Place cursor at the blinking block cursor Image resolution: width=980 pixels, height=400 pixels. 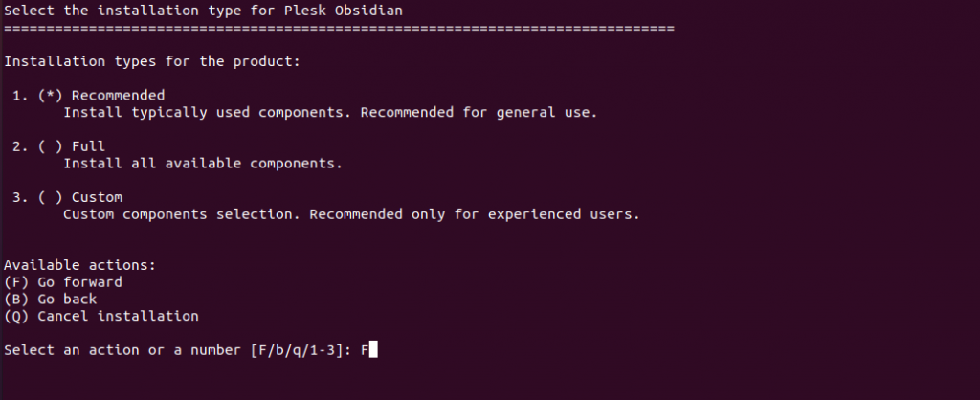pyautogui.click(x=373, y=350)
